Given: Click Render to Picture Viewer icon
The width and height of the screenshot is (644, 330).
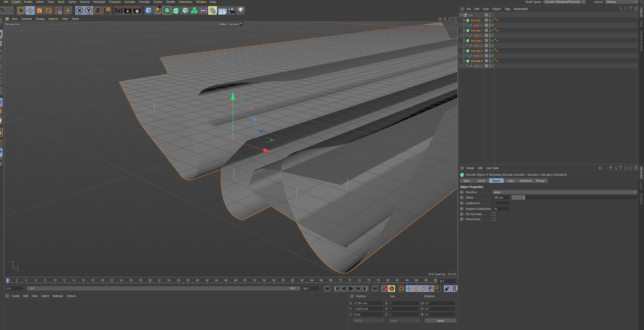Looking at the screenshot, I should pyautogui.click(x=128, y=10).
